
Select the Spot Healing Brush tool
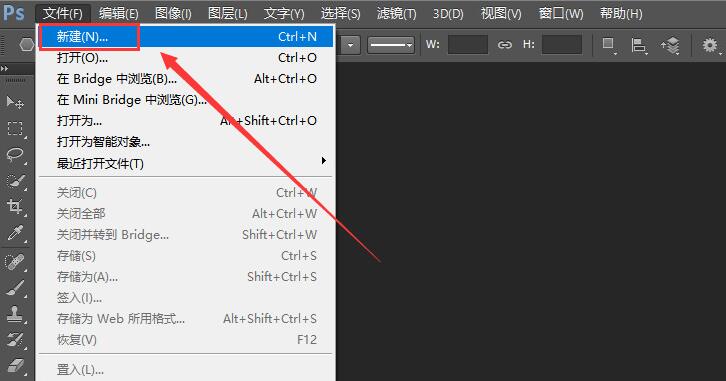(x=15, y=262)
